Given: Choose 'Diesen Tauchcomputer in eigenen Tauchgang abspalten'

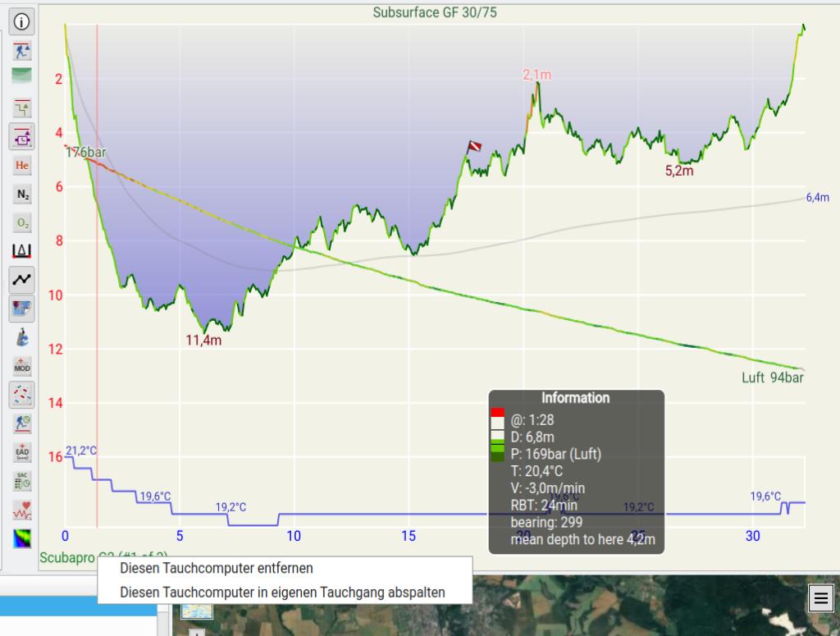Looking at the screenshot, I should pos(282,592).
